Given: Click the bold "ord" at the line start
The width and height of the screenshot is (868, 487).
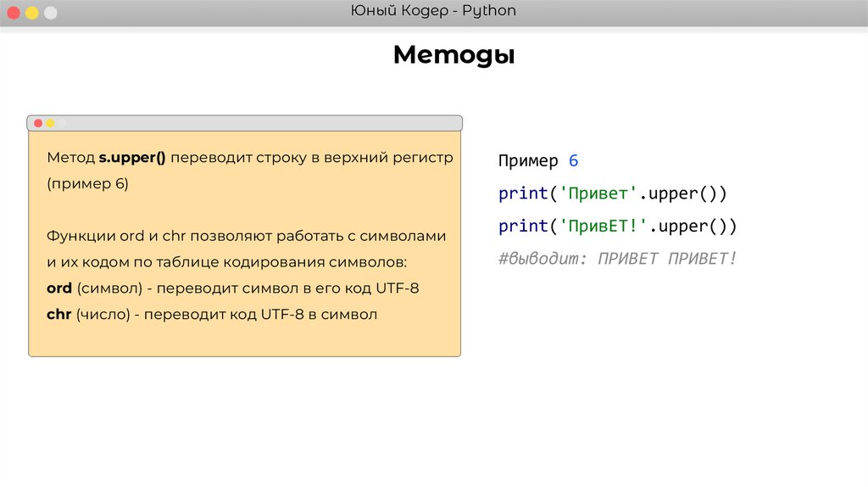Looking at the screenshot, I should pos(59,288).
